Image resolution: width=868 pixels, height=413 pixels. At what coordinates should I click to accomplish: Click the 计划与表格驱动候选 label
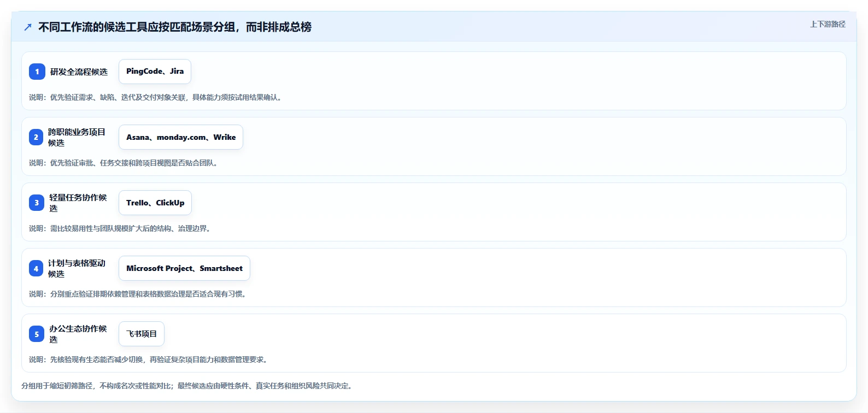click(x=77, y=268)
